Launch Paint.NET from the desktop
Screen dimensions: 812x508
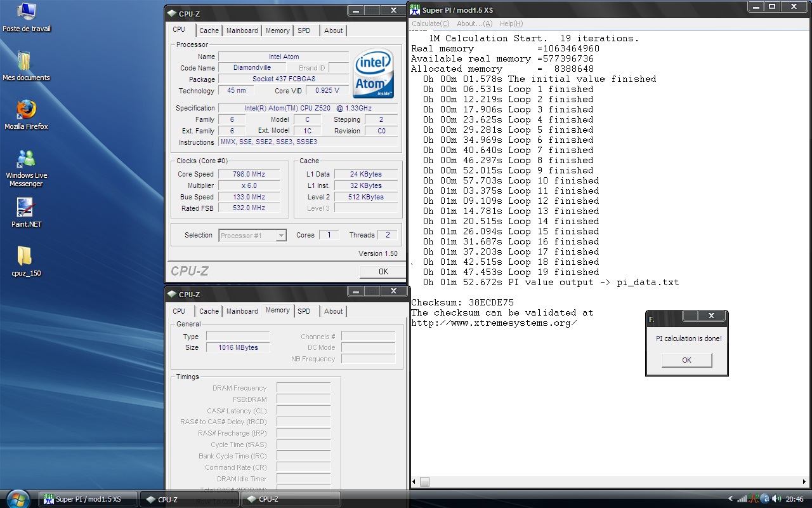click(26, 213)
